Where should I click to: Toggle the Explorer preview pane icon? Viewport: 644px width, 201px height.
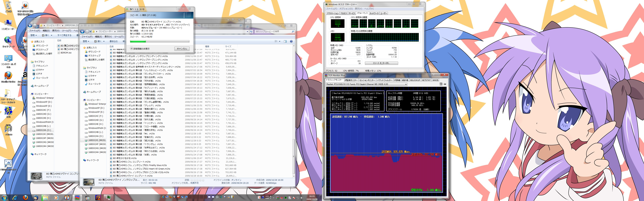pos(285,41)
